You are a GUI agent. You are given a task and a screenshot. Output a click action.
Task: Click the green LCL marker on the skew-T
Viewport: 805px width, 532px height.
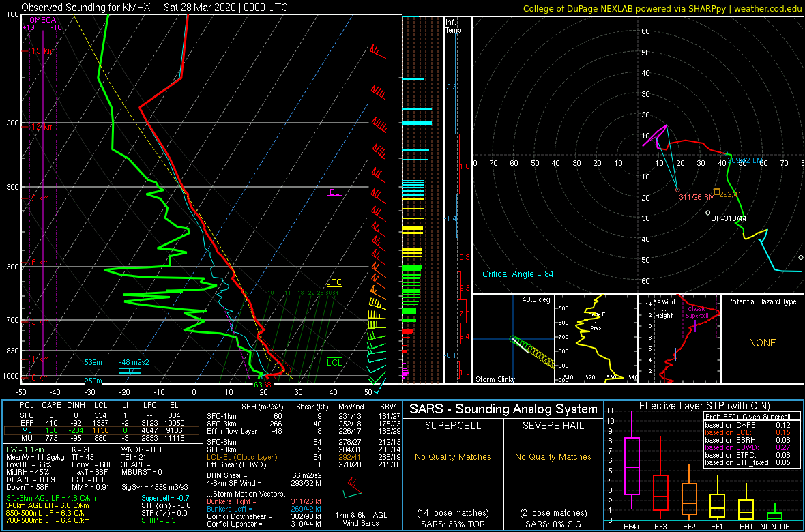[334, 362]
